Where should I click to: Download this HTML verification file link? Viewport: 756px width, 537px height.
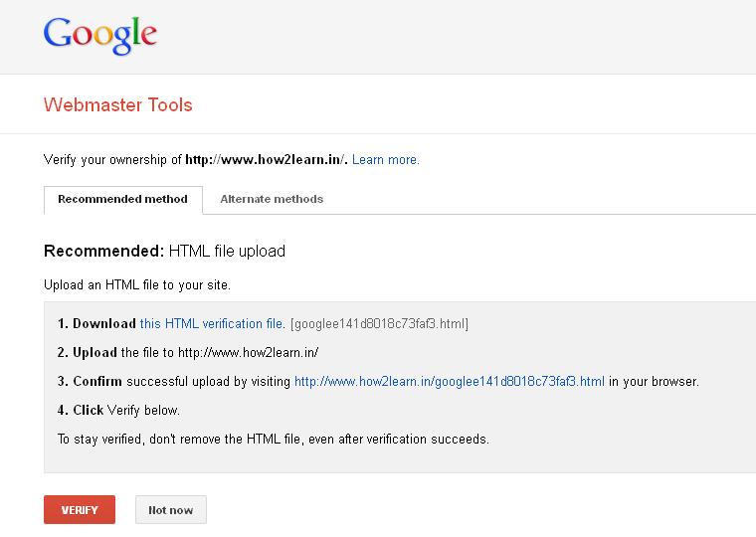(213, 323)
